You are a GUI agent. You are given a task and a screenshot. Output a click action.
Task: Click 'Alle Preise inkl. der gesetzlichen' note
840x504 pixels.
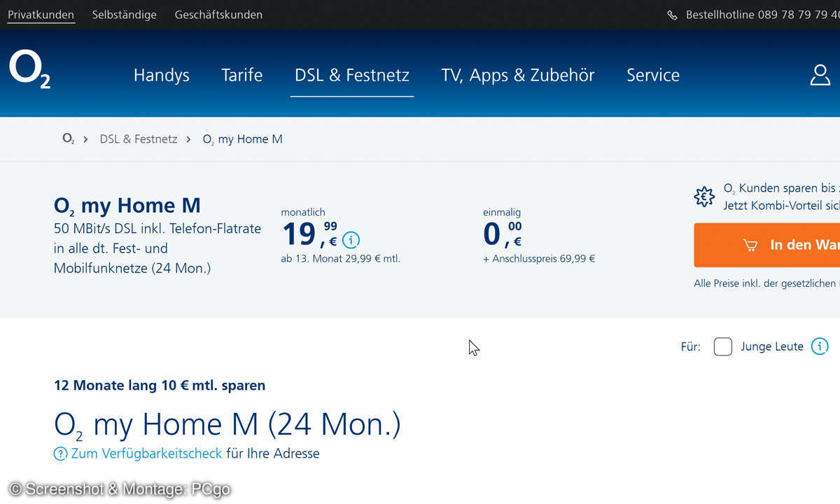tap(766, 283)
